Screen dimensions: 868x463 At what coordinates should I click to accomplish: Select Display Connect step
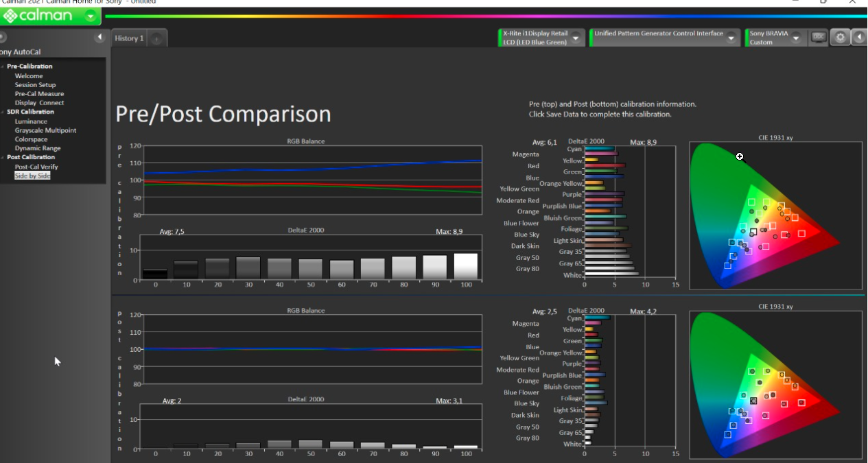pyautogui.click(x=40, y=103)
